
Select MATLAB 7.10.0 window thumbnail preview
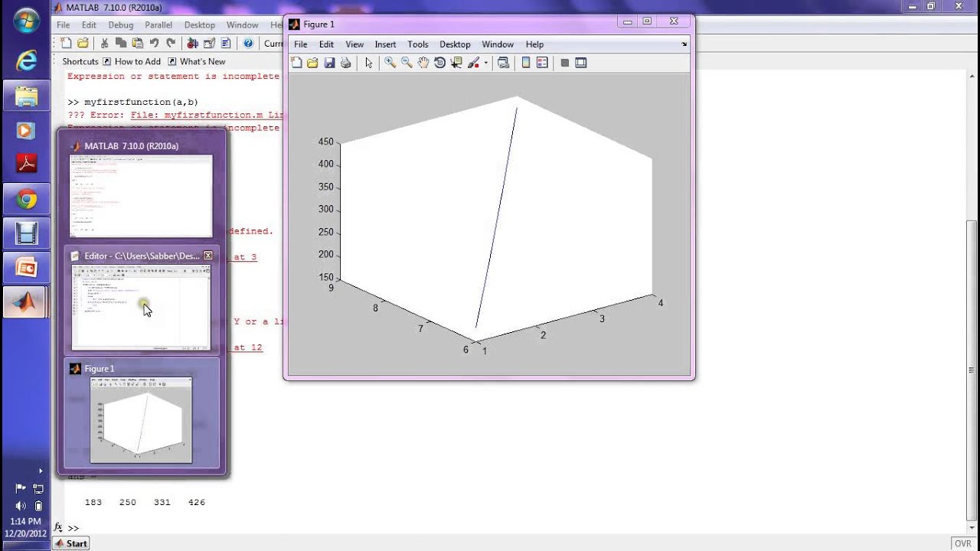pyautogui.click(x=141, y=189)
